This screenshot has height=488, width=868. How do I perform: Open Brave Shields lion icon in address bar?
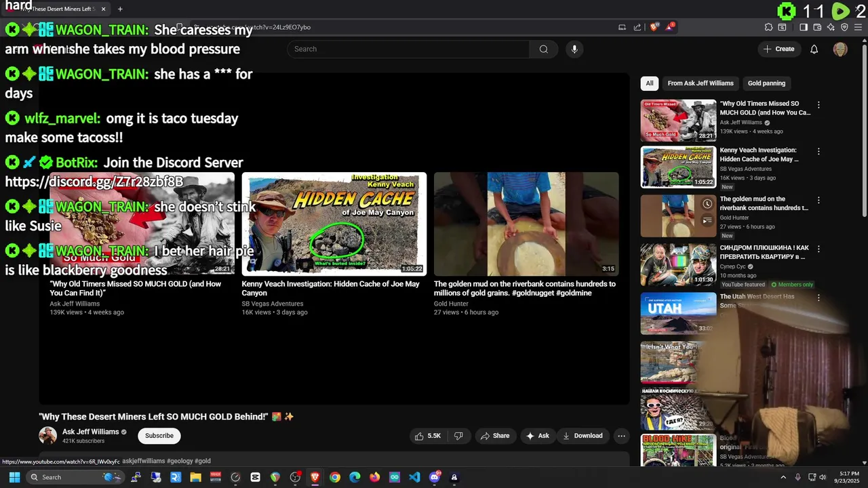[654, 27]
